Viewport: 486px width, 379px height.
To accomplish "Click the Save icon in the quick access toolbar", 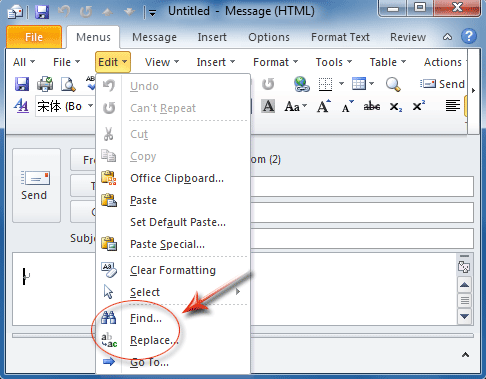I will [x=42, y=12].
